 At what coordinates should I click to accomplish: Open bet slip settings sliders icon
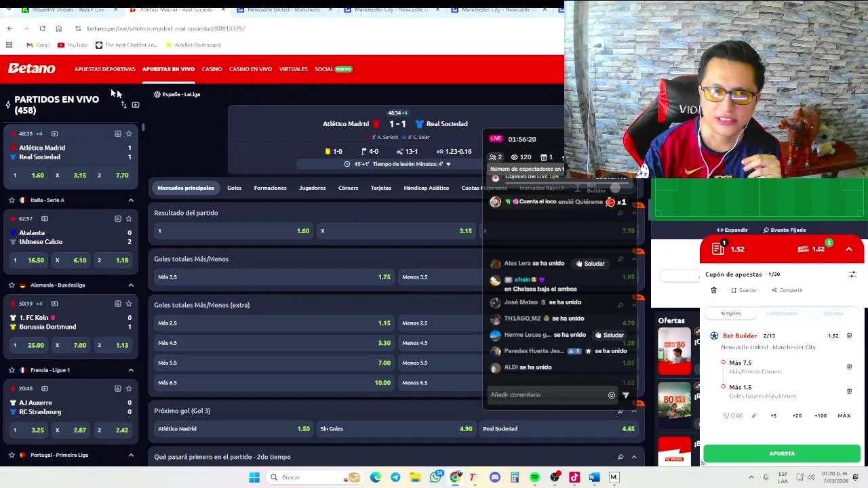pos(852,274)
